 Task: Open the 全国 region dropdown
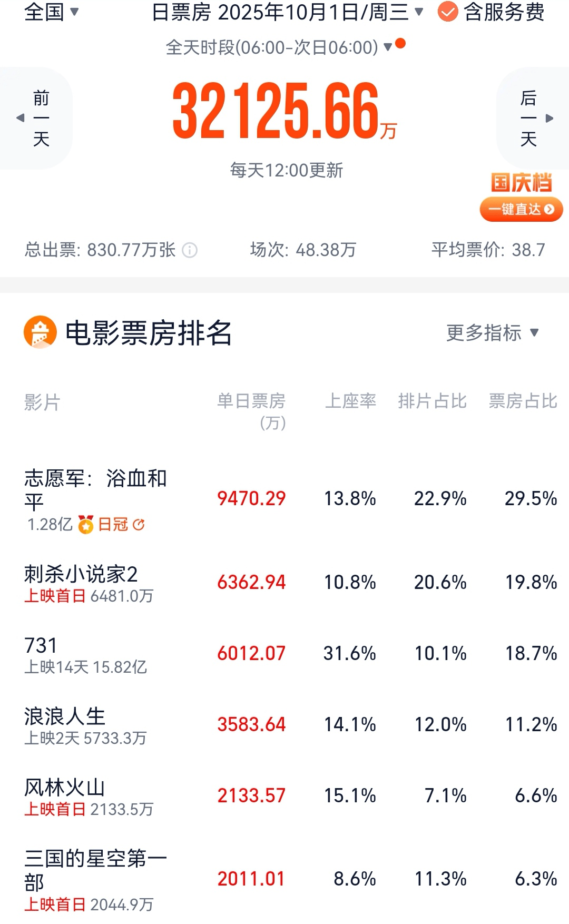[x=51, y=12]
